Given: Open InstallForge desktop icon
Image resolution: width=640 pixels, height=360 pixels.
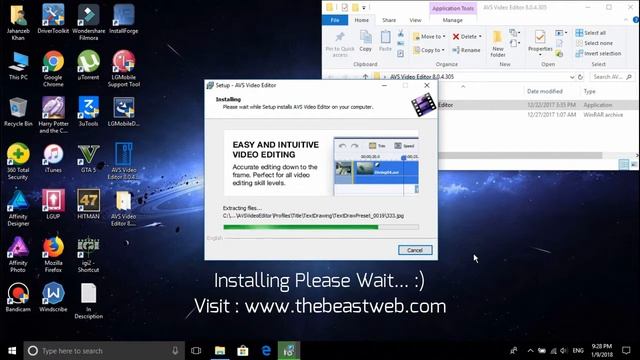Looking at the screenshot, I should click(x=124, y=19).
